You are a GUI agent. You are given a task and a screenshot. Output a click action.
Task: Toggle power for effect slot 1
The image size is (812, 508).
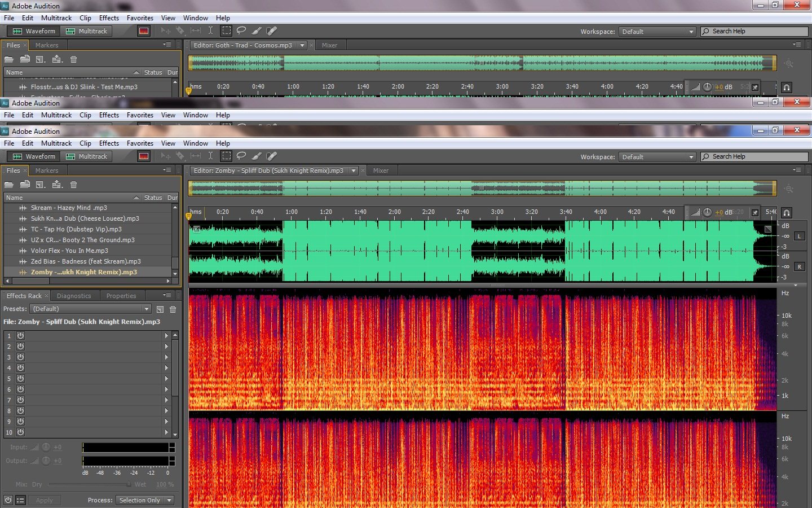click(x=20, y=335)
